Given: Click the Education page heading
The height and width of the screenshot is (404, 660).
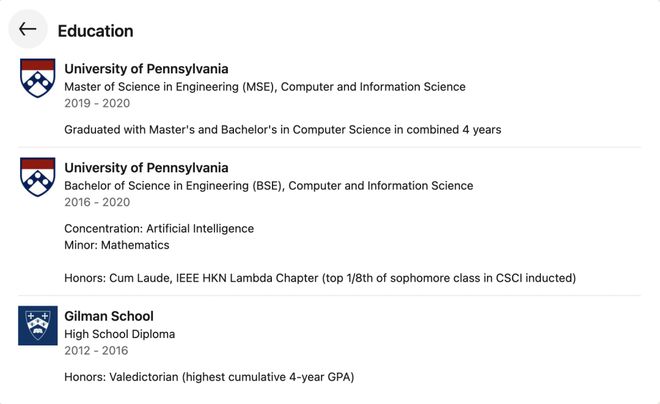Looking at the screenshot, I should (96, 31).
